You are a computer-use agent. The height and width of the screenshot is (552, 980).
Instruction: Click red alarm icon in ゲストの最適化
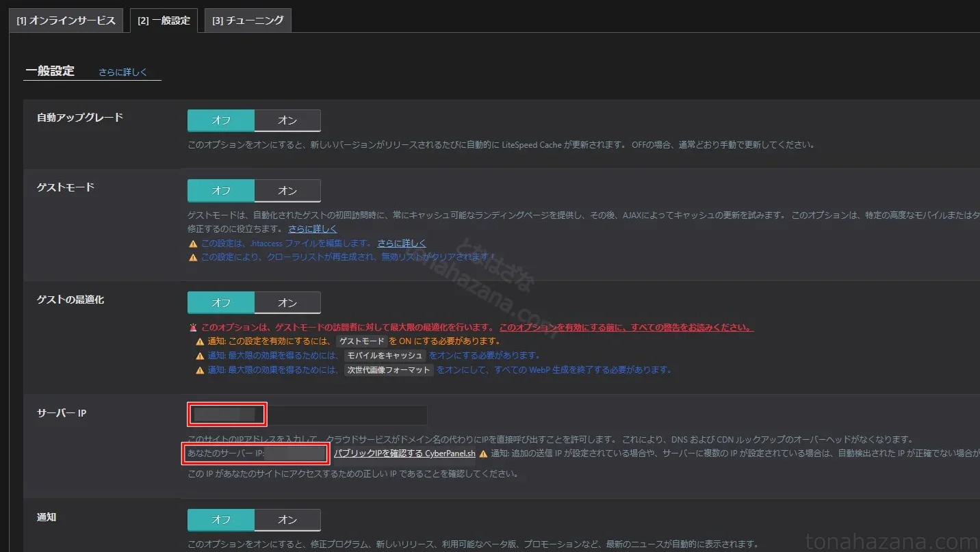click(x=193, y=328)
